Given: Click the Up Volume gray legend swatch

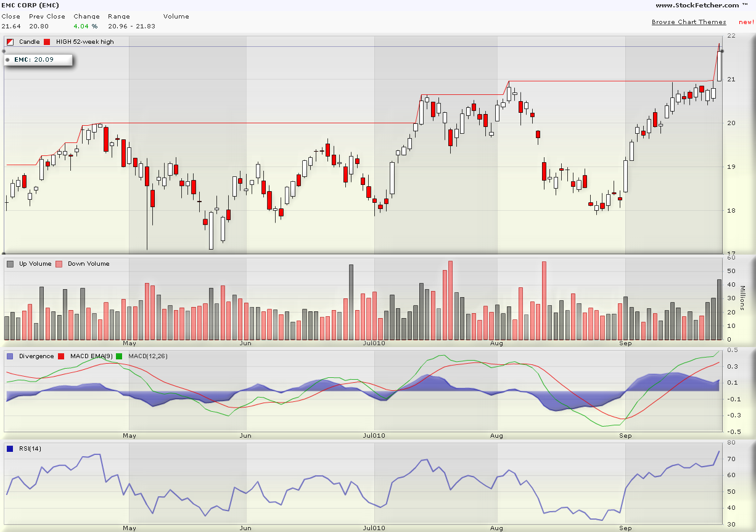Looking at the screenshot, I should (x=10, y=264).
